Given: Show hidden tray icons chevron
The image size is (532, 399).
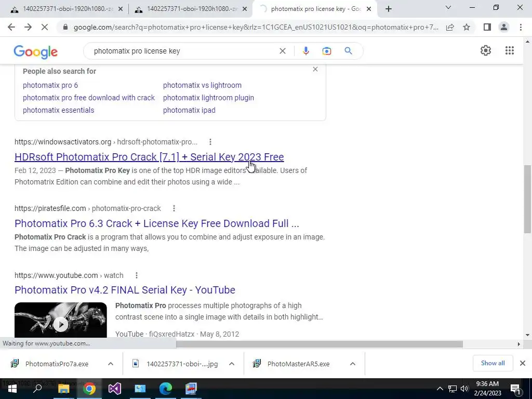Looking at the screenshot, I should [x=440, y=389].
